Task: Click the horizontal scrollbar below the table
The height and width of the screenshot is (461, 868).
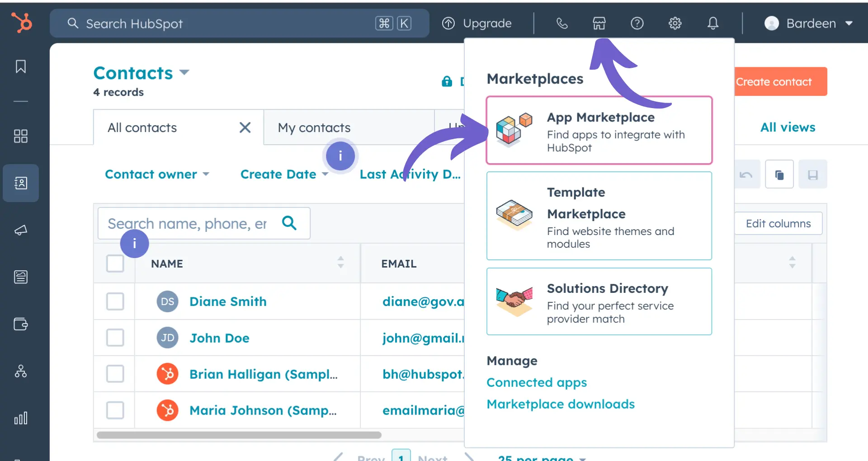Action: tap(239, 435)
